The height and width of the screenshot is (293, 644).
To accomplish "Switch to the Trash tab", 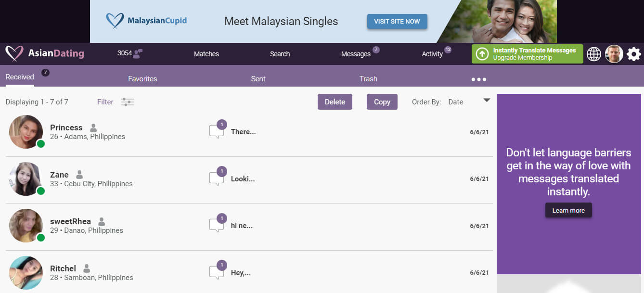I will pos(368,79).
